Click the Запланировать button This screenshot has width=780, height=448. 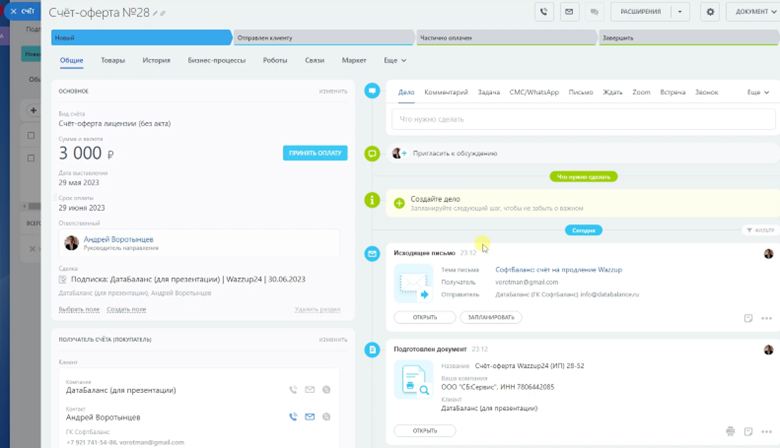pos(491,317)
